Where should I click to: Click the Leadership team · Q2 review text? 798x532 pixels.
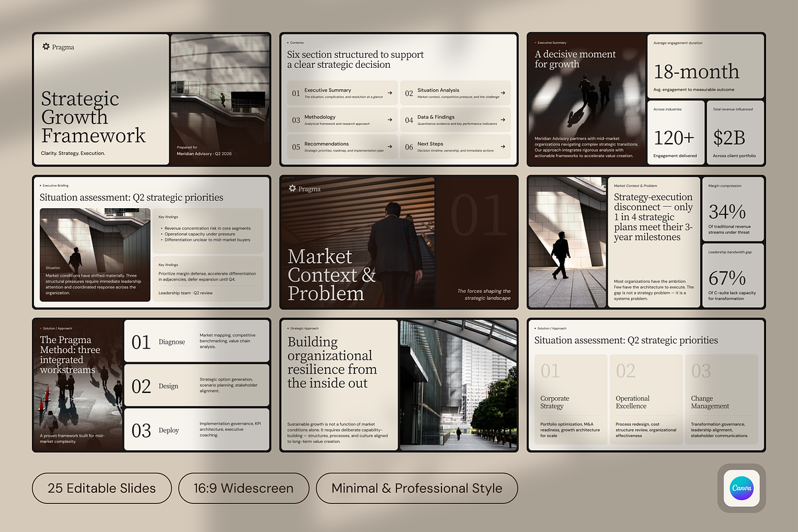(186, 293)
